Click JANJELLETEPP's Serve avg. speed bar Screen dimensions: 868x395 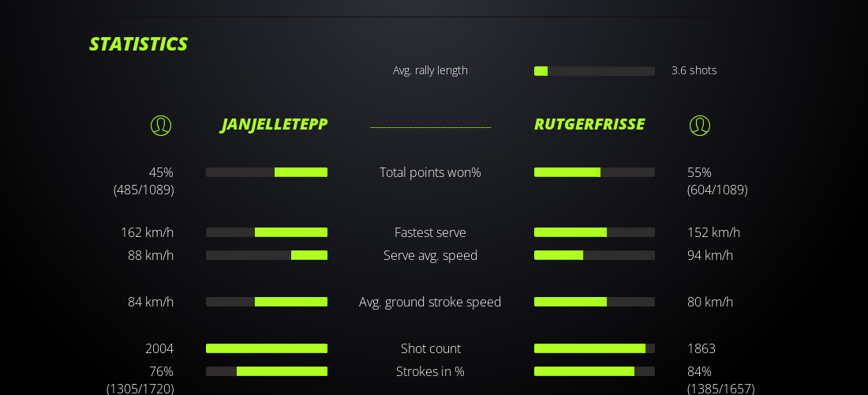pos(267,255)
